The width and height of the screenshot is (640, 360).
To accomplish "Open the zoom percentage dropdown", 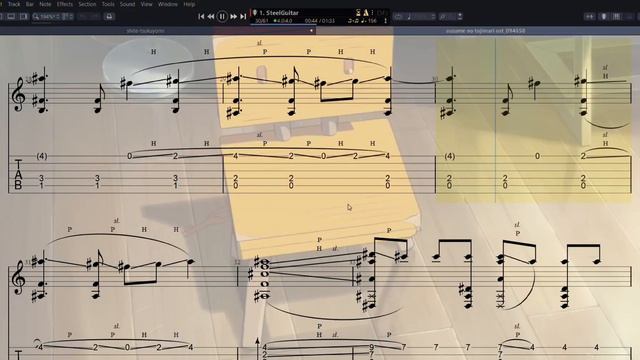I will pos(50,16).
